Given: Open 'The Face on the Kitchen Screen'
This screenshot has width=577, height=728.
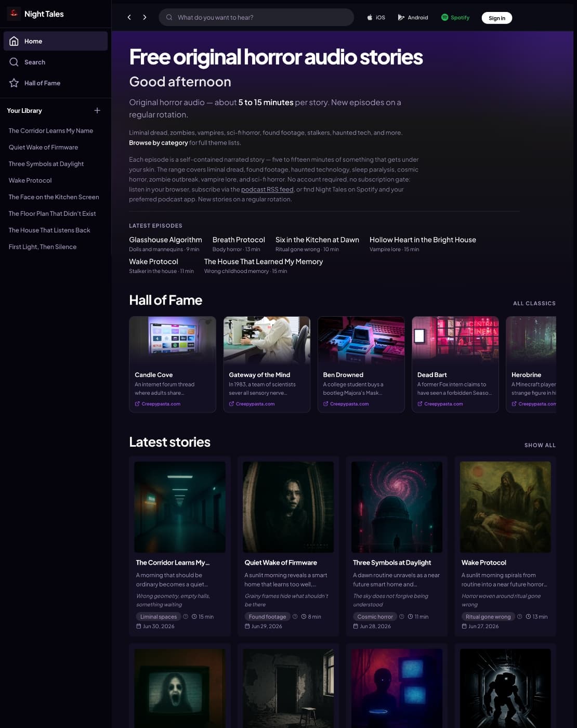Looking at the screenshot, I should (x=54, y=197).
